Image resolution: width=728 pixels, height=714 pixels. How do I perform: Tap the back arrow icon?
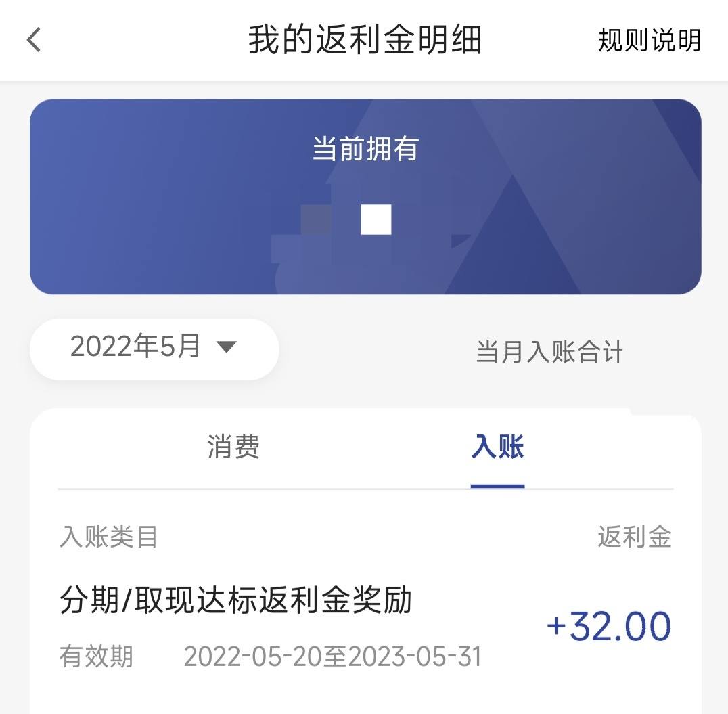tap(34, 39)
